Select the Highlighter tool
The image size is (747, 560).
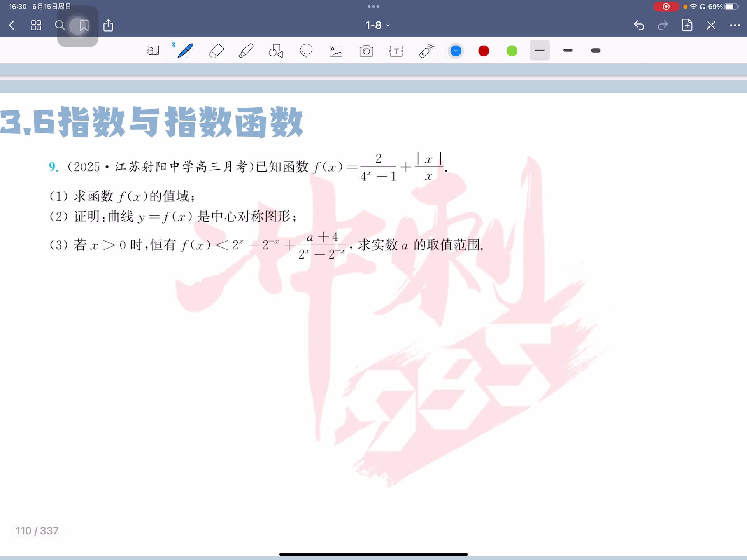tap(246, 51)
